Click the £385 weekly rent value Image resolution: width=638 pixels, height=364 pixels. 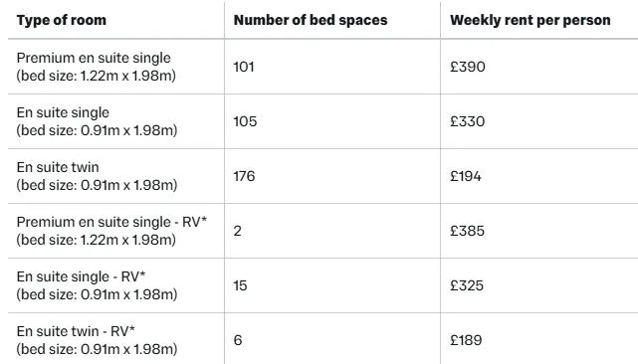click(467, 231)
